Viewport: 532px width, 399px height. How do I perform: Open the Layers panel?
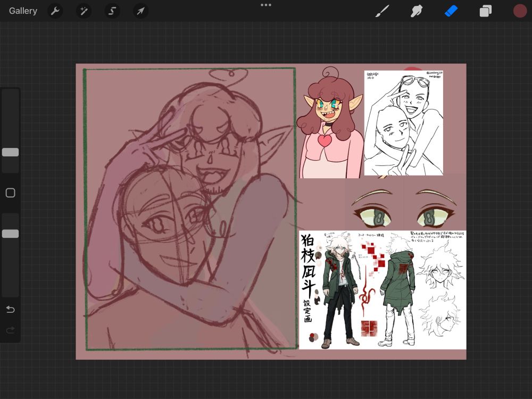486,11
